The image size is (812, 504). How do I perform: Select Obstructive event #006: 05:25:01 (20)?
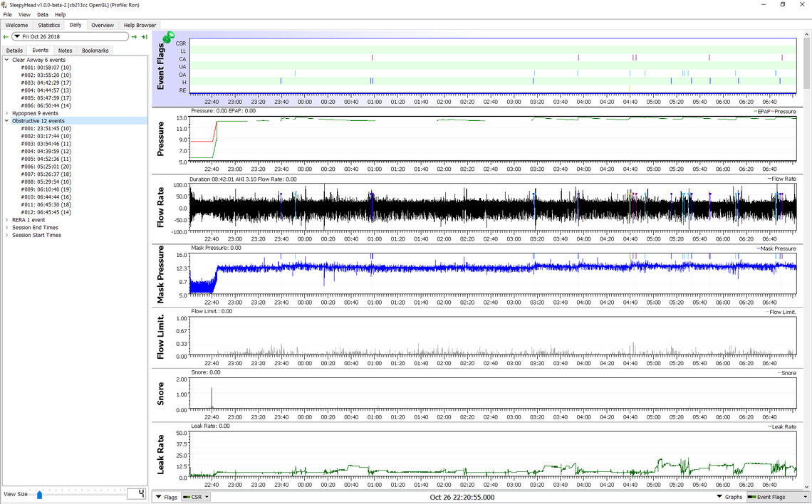coord(46,167)
